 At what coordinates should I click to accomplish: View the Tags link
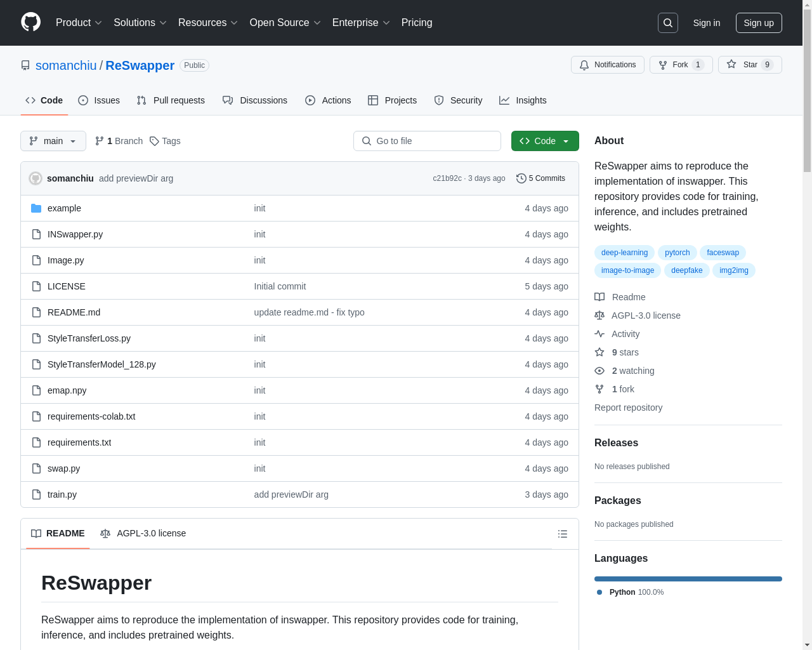pos(165,141)
